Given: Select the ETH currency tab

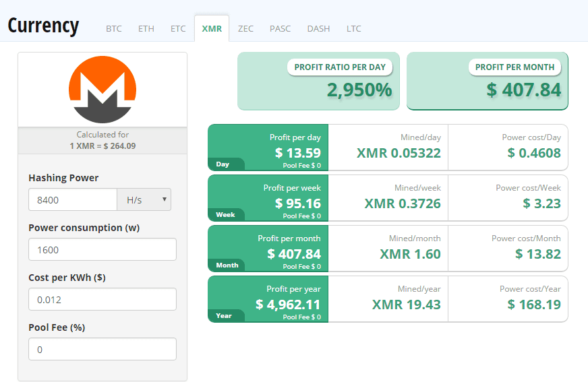Looking at the screenshot, I should (146, 28).
